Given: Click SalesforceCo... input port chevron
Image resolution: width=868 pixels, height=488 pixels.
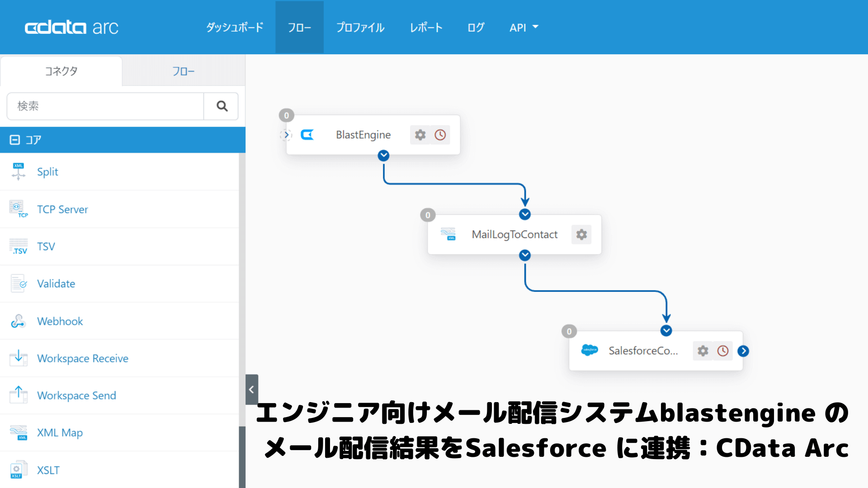Looking at the screenshot, I should tap(666, 330).
